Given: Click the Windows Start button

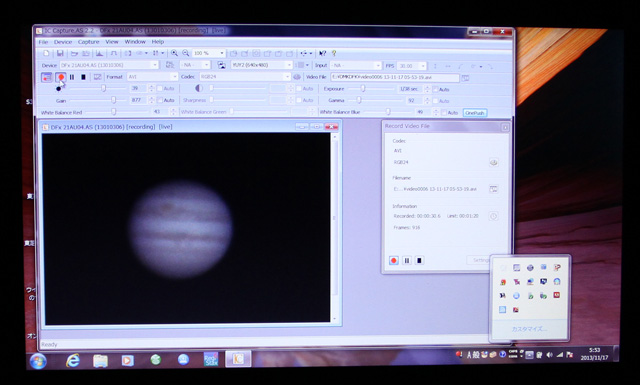Looking at the screenshot, I should tap(38, 361).
